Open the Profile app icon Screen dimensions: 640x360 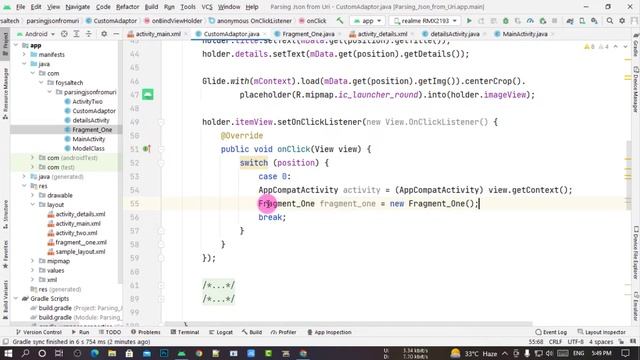(530, 21)
